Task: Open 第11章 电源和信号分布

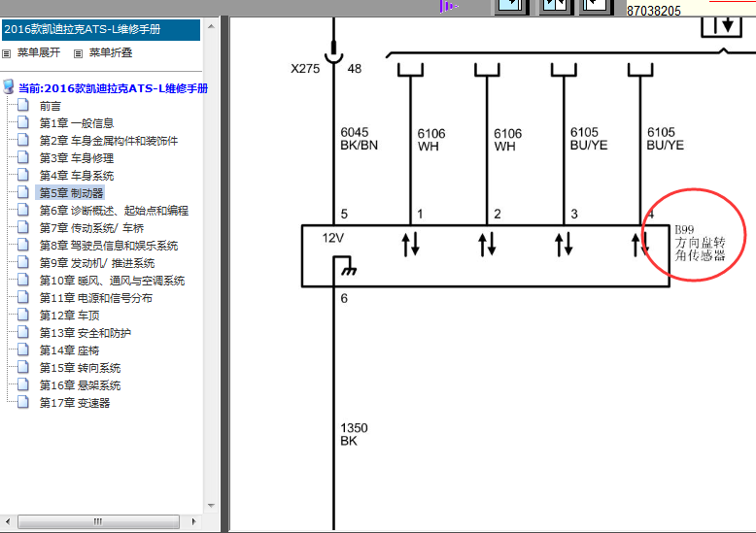Action: tap(96, 298)
